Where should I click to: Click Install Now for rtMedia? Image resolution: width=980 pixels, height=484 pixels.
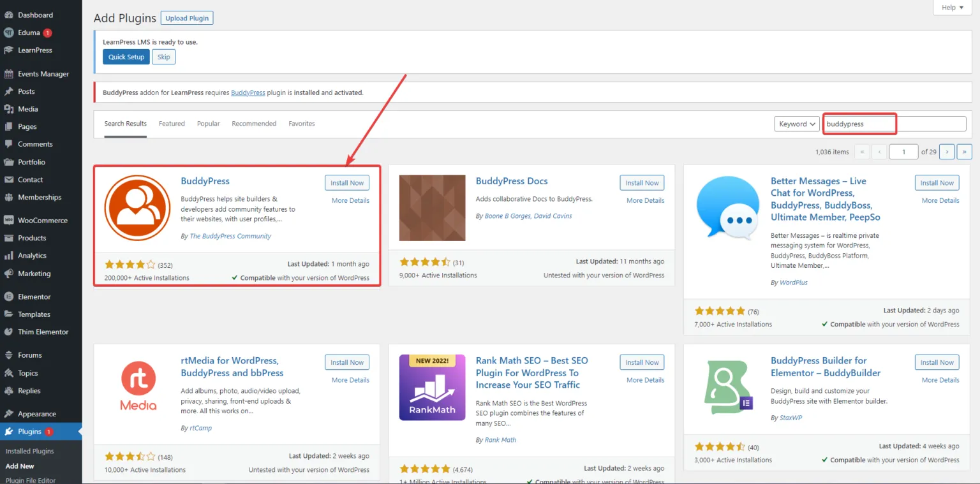347,362
